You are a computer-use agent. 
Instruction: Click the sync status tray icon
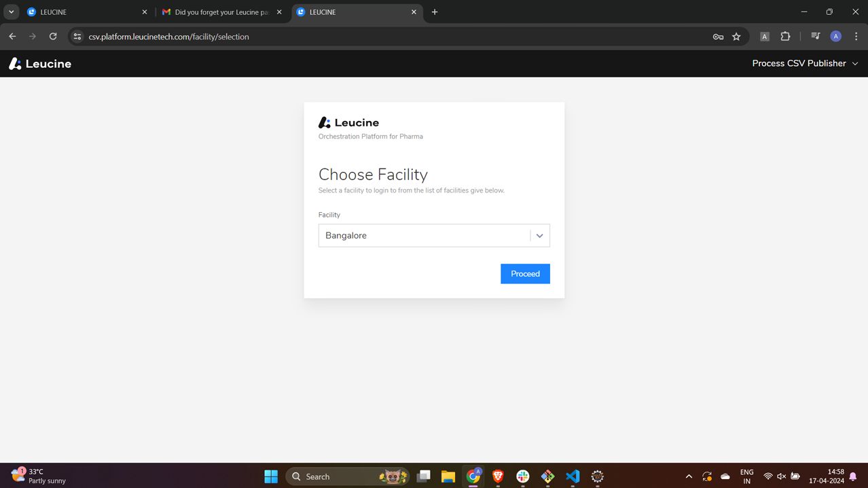coord(707,476)
